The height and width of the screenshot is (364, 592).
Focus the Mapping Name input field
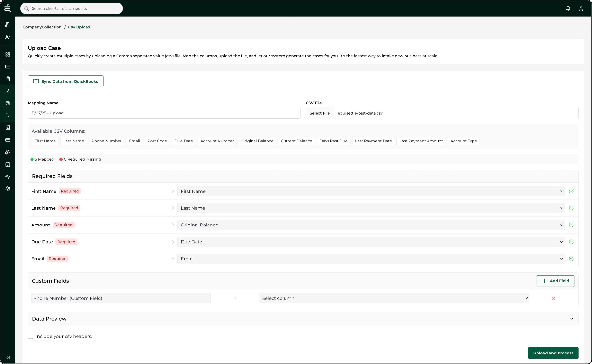(x=164, y=113)
